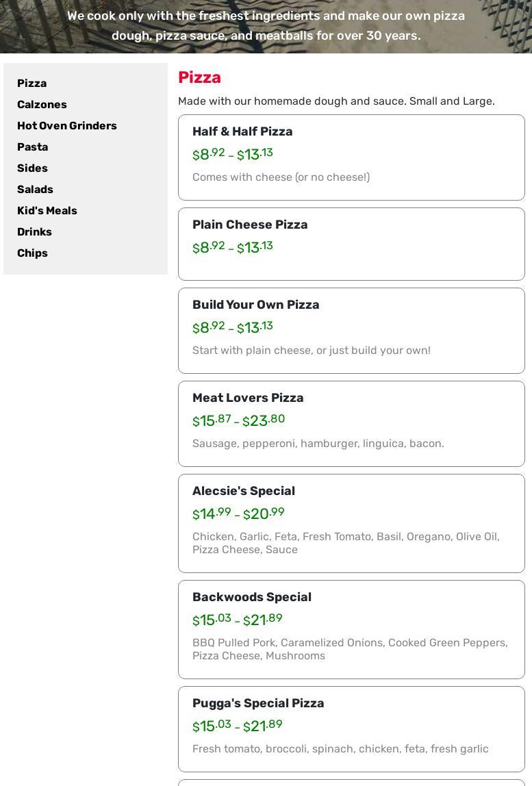Select the Backwoods Special pizza
The width and height of the screenshot is (532, 786).
coord(252,597)
